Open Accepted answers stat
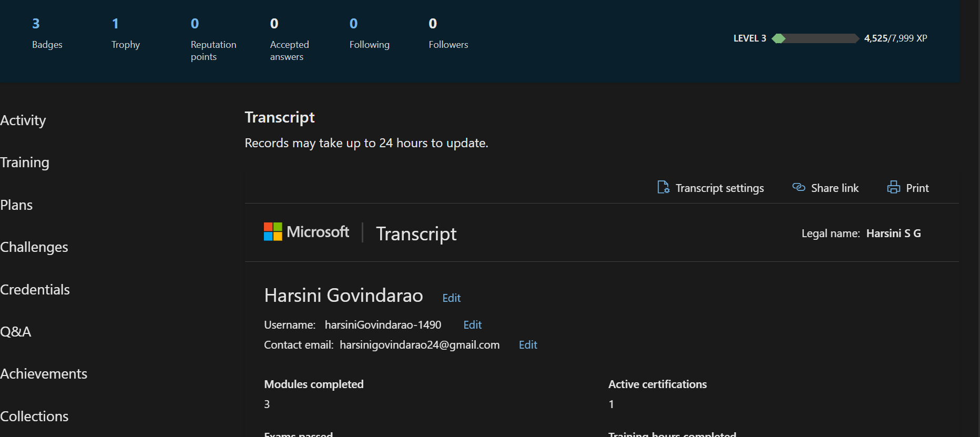This screenshot has height=437, width=980. point(289,39)
